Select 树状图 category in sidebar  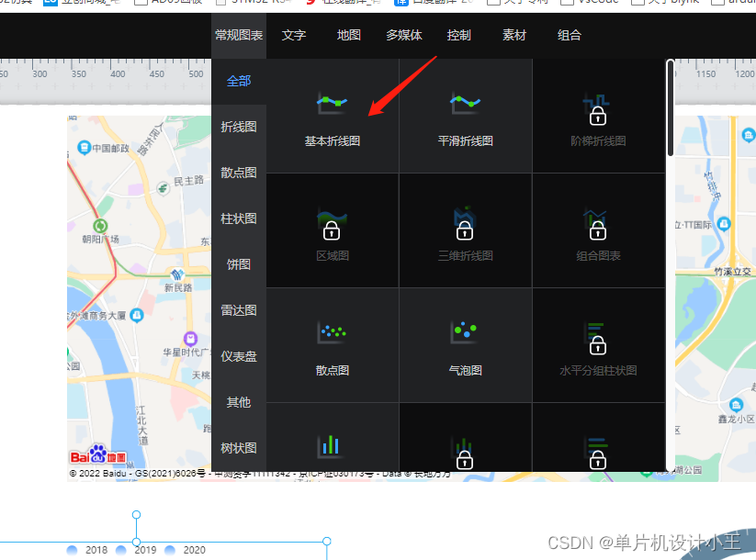tap(239, 448)
